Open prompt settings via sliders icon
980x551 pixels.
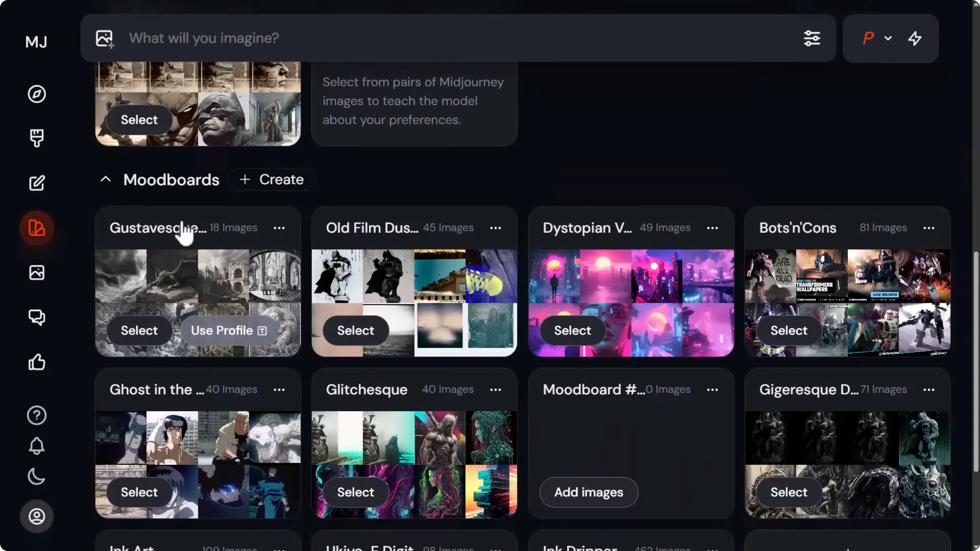(x=813, y=38)
